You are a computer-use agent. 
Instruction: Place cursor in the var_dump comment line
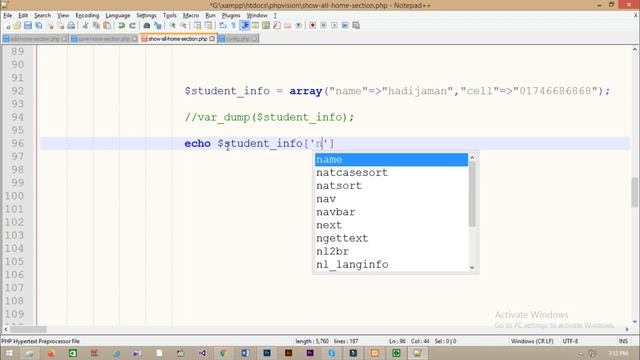pyautogui.click(x=269, y=117)
